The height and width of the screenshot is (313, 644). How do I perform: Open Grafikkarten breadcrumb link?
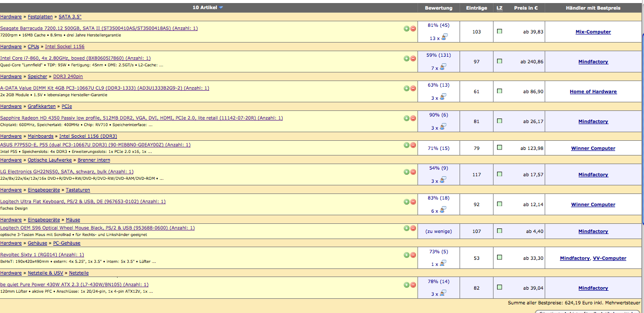(x=42, y=106)
